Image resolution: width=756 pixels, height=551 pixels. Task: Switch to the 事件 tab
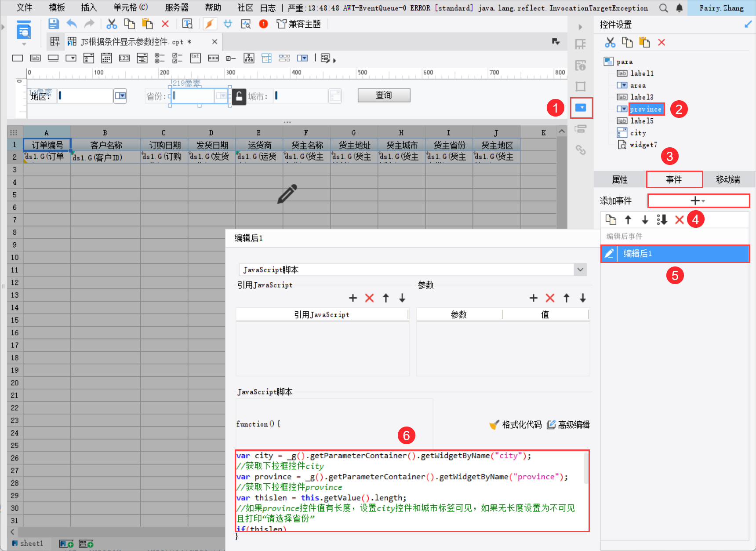pyautogui.click(x=674, y=179)
